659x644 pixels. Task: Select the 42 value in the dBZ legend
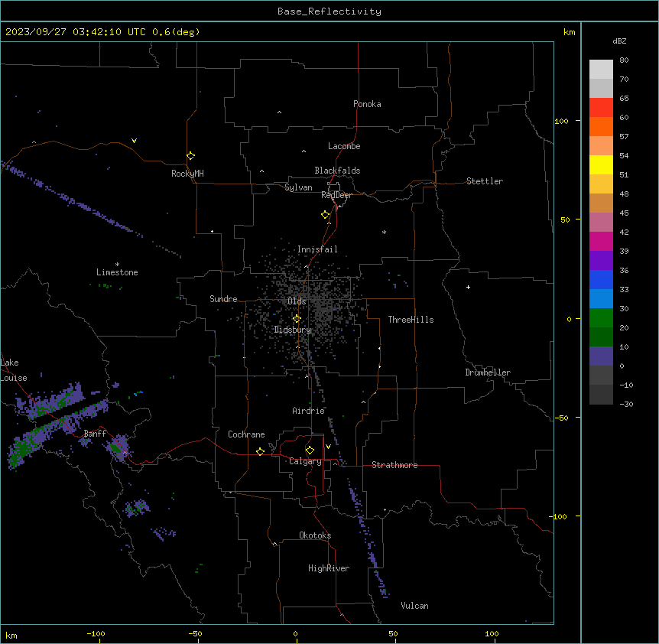[x=624, y=232]
